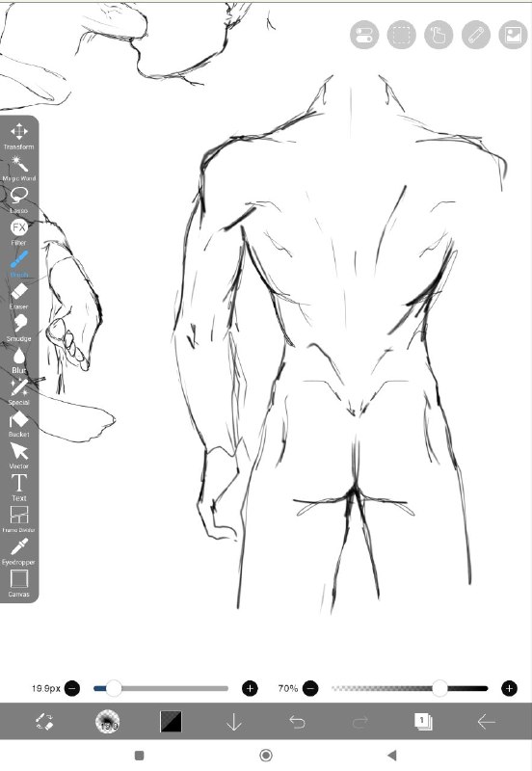Toggle brush and eraser switch icon
Viewport: 532px width, 771px height.
coord(44,721)
